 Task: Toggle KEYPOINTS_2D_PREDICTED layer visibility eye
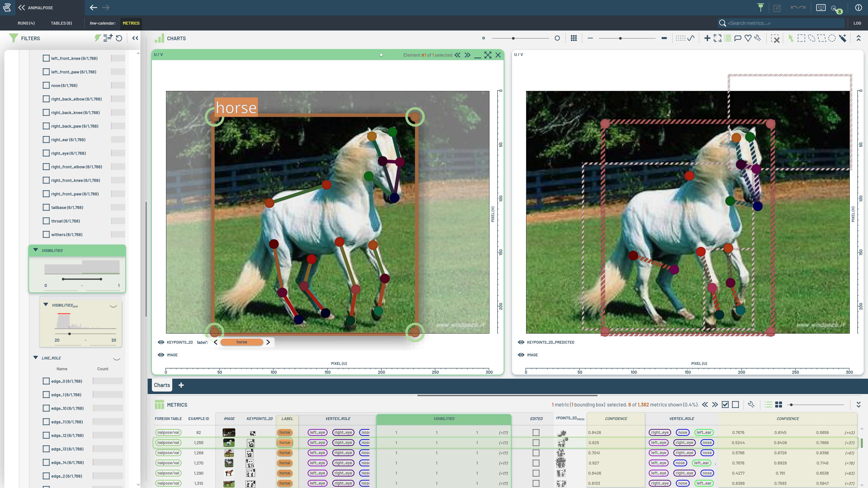tap(521, 342)
